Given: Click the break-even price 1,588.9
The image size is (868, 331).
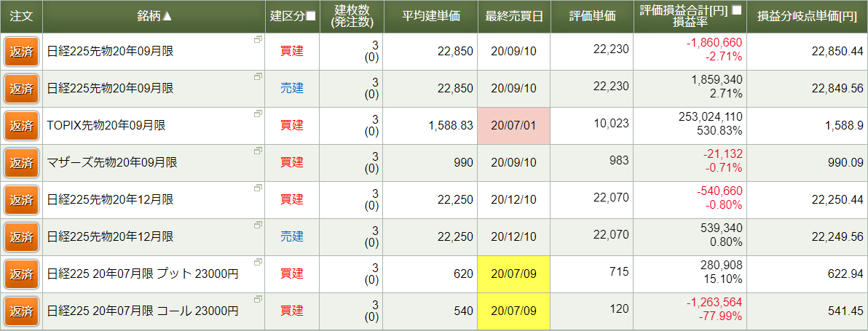Looking at the screenshot, I should point(844,125).
